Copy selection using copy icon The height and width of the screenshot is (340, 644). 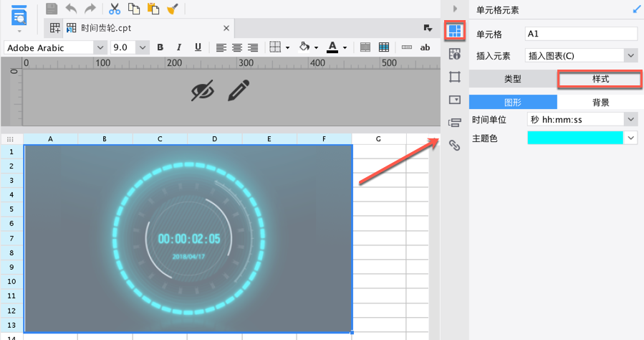(x=134, y=9)
